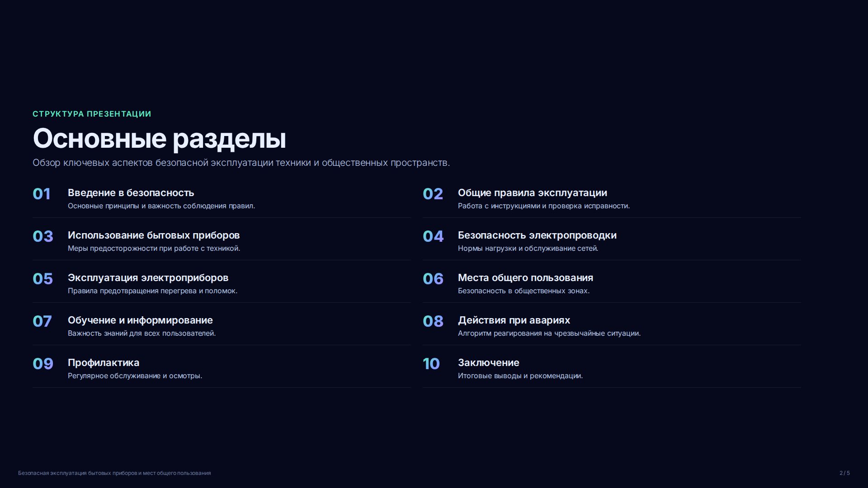This screenshot has width=868, height=488.
Task: Select 'Эксплуатация электроприборов' title
Action: coord(148,278)
